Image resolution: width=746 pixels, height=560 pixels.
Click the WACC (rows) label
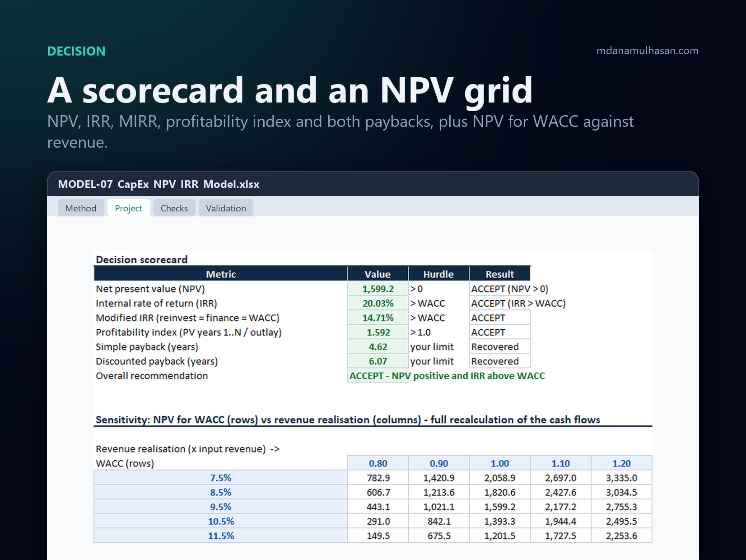coord(125,463)
